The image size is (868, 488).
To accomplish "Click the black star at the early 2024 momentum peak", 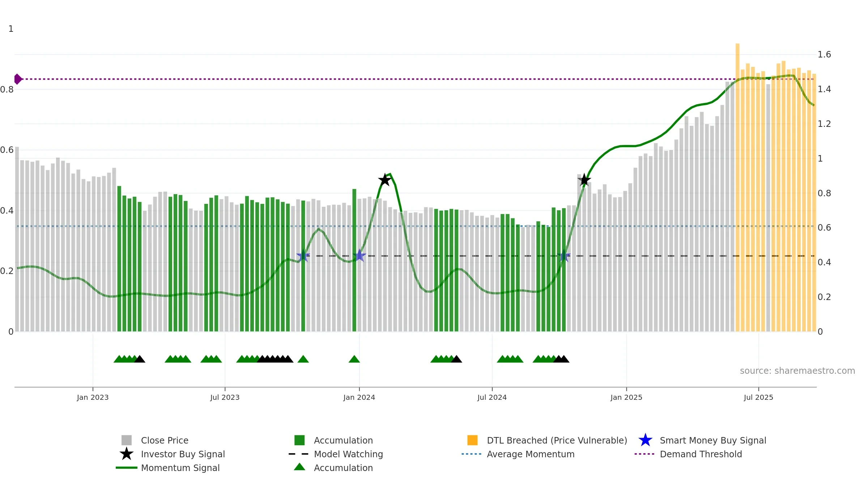I will point(385,180).
